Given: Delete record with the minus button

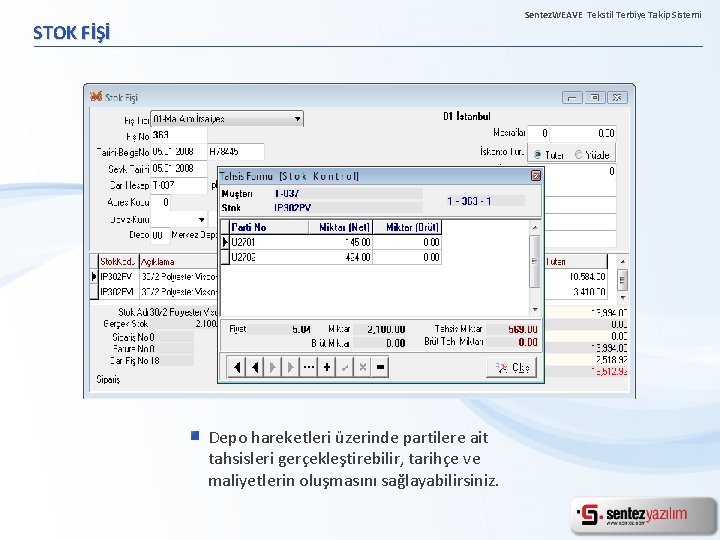Looking at the screenshot, I should coord(380,367).
